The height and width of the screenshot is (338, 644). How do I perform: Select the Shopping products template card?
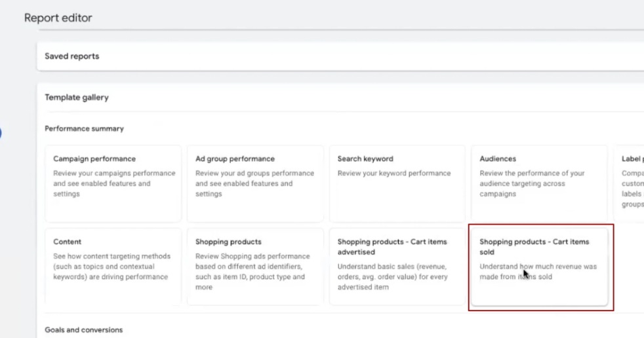[255, 266]
